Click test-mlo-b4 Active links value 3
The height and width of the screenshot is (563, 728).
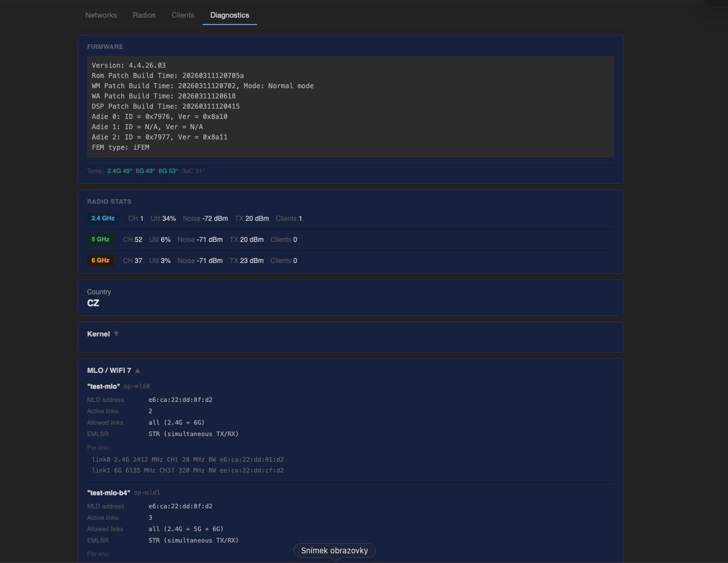point(150,517)
